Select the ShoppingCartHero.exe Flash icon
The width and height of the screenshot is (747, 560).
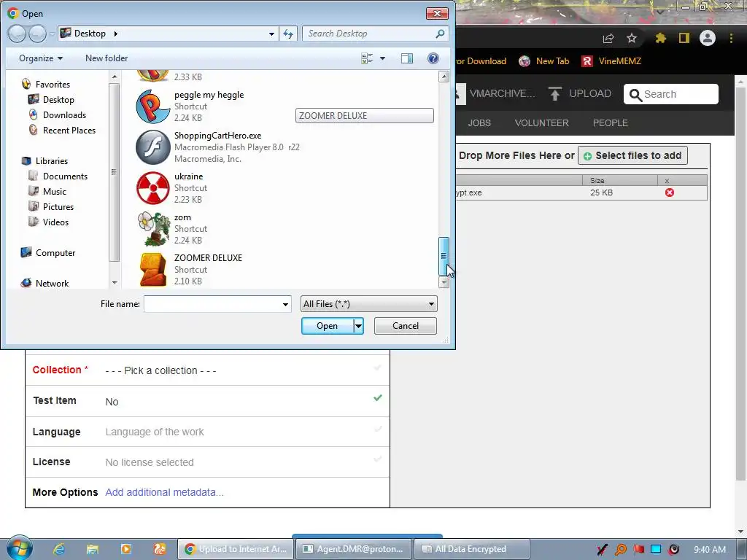(x=153, y=147)
